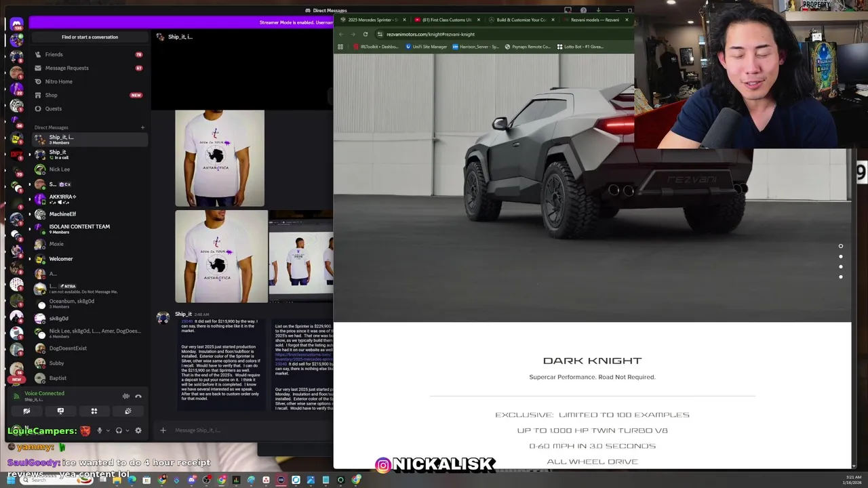The width and height of the screenshot is (868, 488).
Task: Open Discord user settings gear
Action: (x=138, y=430)
